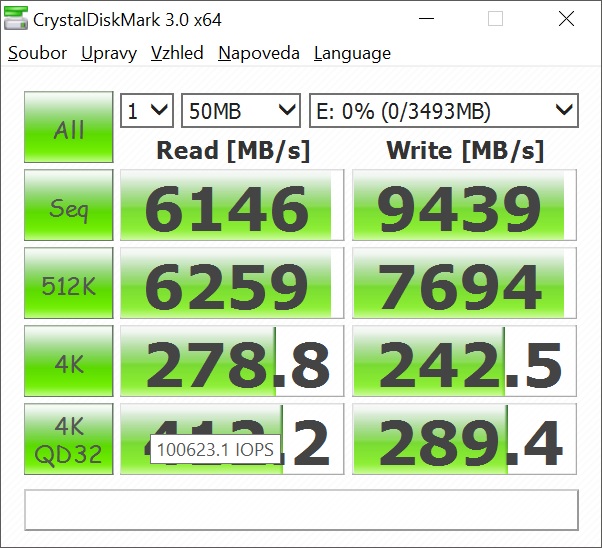
Task: Click the Read [MB/s] column header
Action: pyautogui.click(x=233, y=151)
